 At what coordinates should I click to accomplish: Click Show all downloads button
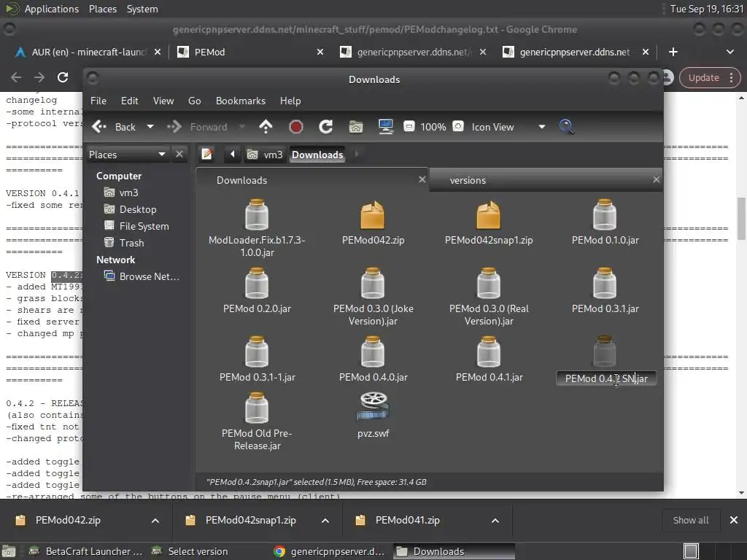pyautogui.click(x=690, y=521)
